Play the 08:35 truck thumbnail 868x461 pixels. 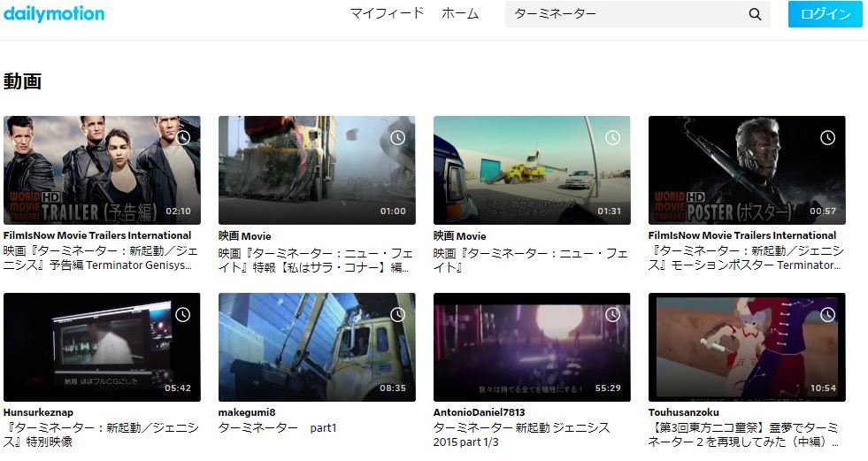(317, 347)
